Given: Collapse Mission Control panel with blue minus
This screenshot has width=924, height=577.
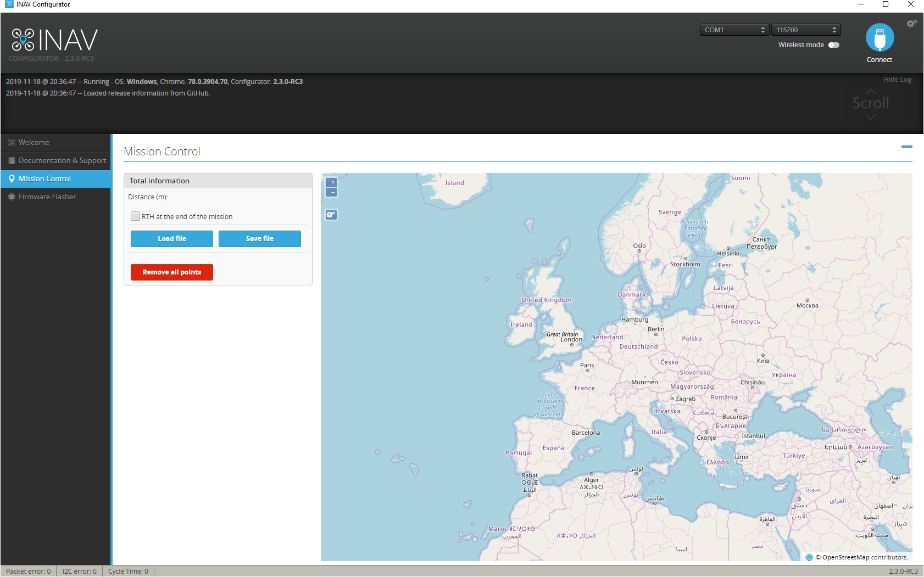Looking at the screenshot, I should pos(907,146).
